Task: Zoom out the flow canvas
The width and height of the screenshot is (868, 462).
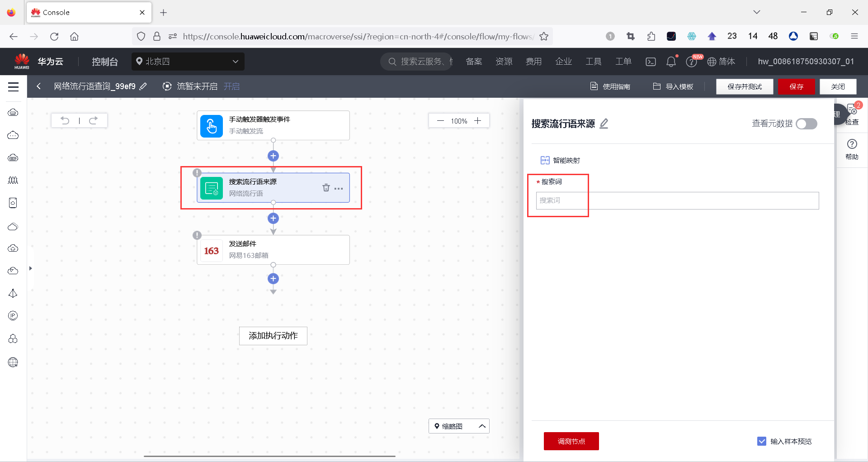Action: pos(440,121)
